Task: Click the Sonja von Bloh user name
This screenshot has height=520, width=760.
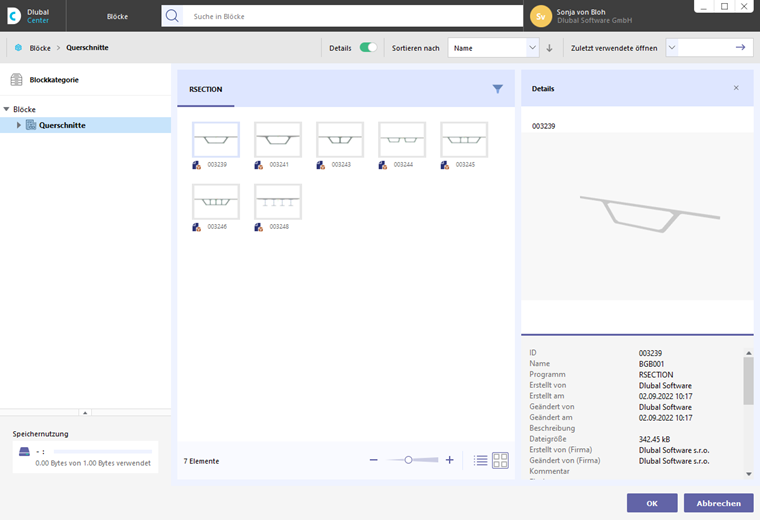Action: 581,12
